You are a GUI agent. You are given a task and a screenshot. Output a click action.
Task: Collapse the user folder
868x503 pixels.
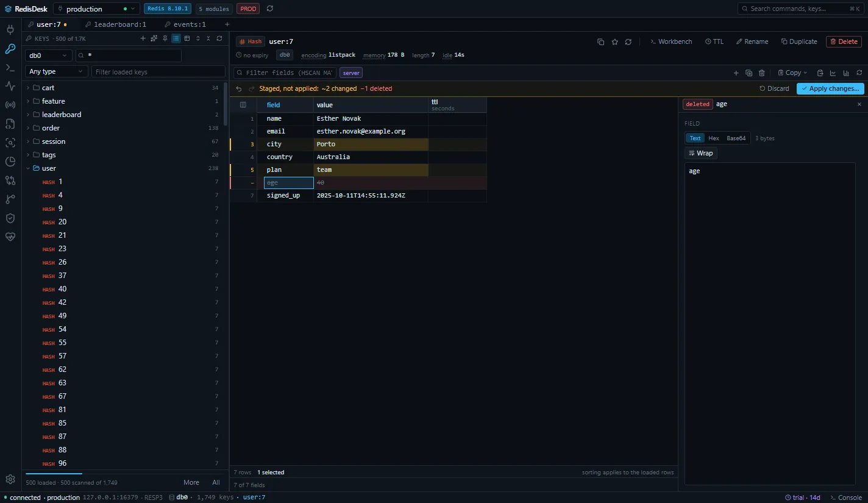pyautogui.click(x=28, y=168)
